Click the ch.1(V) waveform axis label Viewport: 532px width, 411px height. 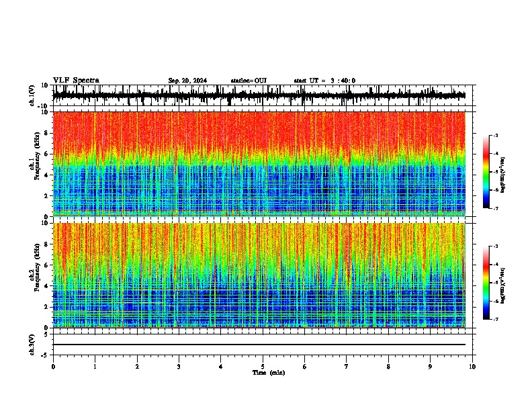click(32, 95)
